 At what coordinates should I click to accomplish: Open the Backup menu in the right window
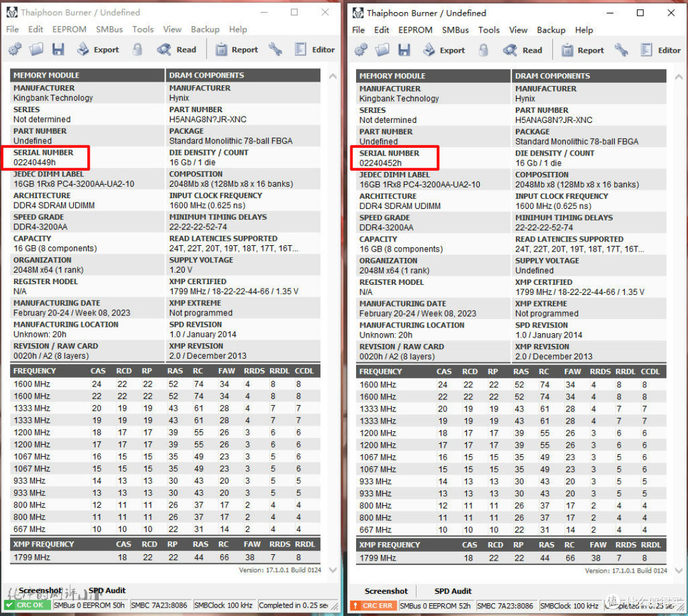coord(551,30)
